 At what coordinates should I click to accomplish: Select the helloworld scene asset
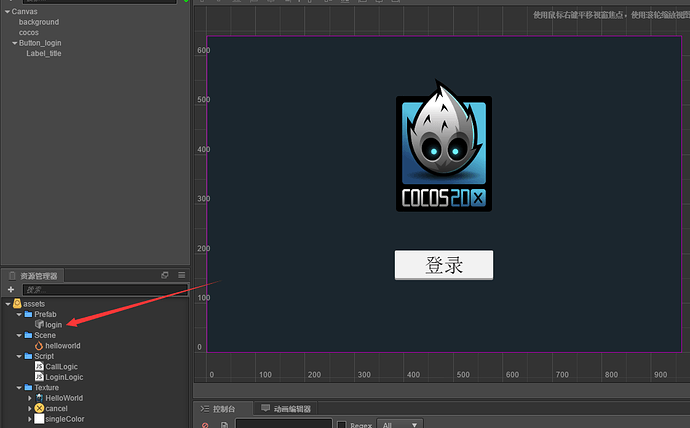tap(63, 346)
